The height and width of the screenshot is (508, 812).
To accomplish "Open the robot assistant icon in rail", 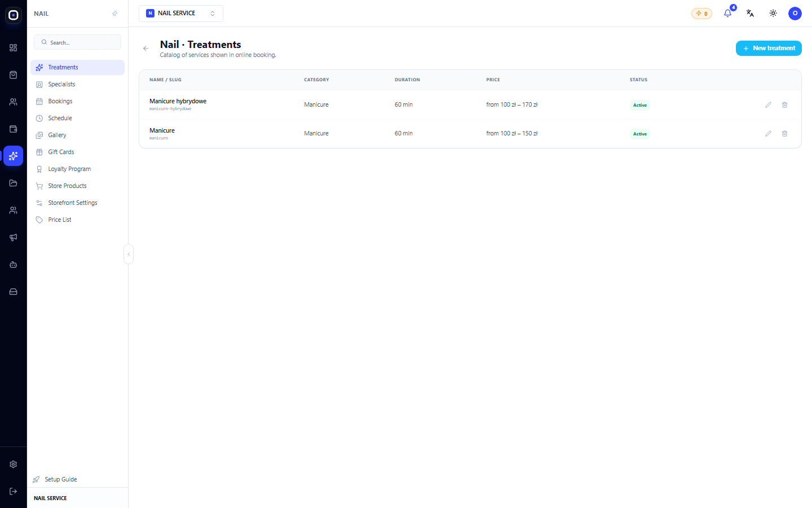I will (13, 265).
